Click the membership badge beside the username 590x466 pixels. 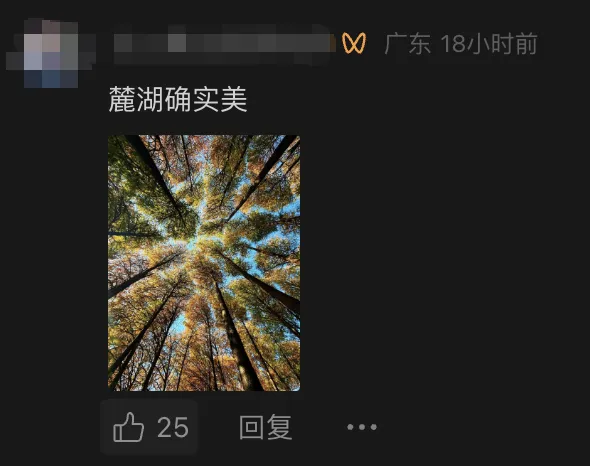(354, 43)
